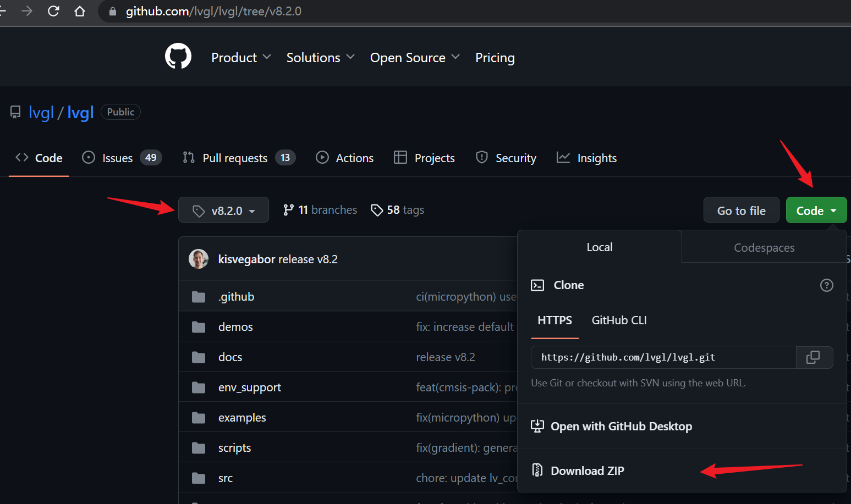
Task: Click the tag icon before 58 tags
Action: pyautogui.click(x=377, y=210)
